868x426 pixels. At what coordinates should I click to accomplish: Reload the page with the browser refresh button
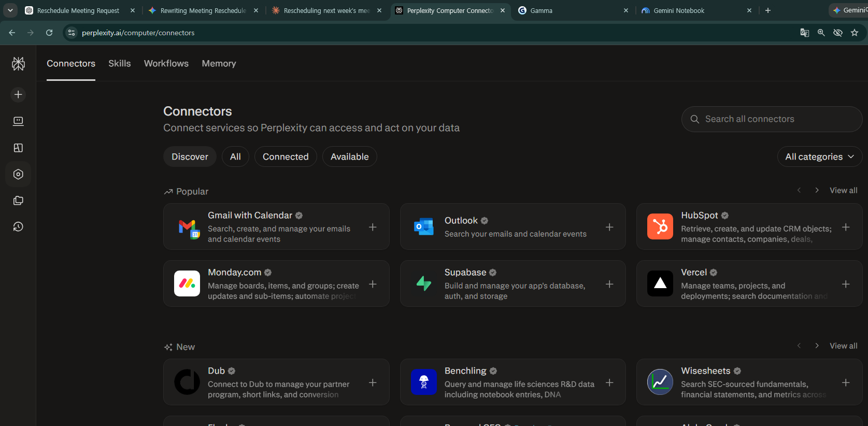pos(49,33)
